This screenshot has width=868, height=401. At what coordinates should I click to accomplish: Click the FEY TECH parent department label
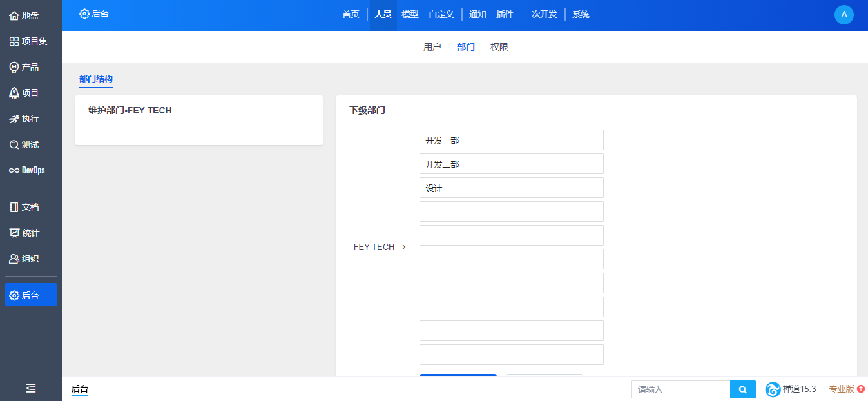click(x=374, y=247)
